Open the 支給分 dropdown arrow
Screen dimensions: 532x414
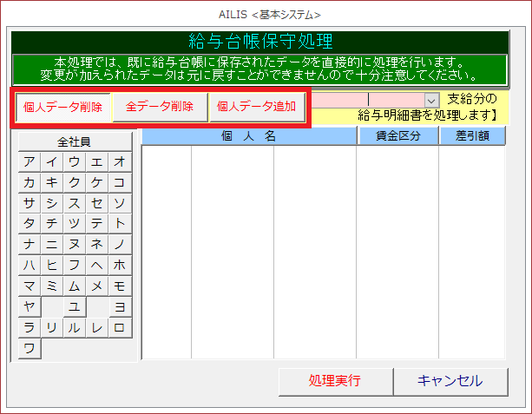click(x=430, y=101)
